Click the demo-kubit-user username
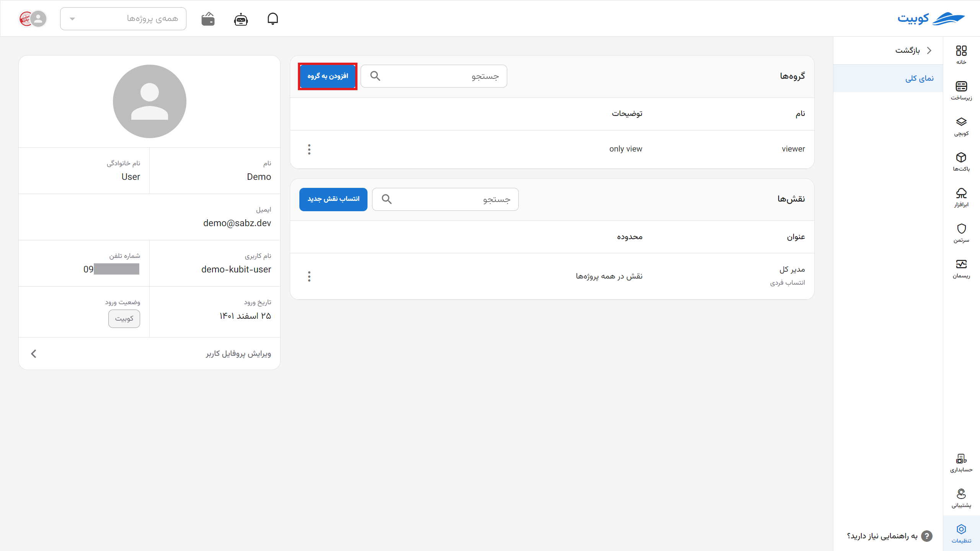 pos(236,269)
